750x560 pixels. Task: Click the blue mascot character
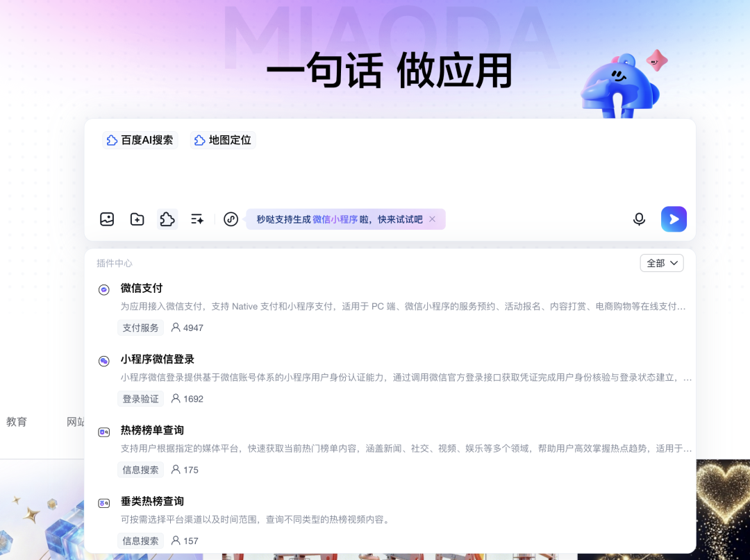click(619, 86)
